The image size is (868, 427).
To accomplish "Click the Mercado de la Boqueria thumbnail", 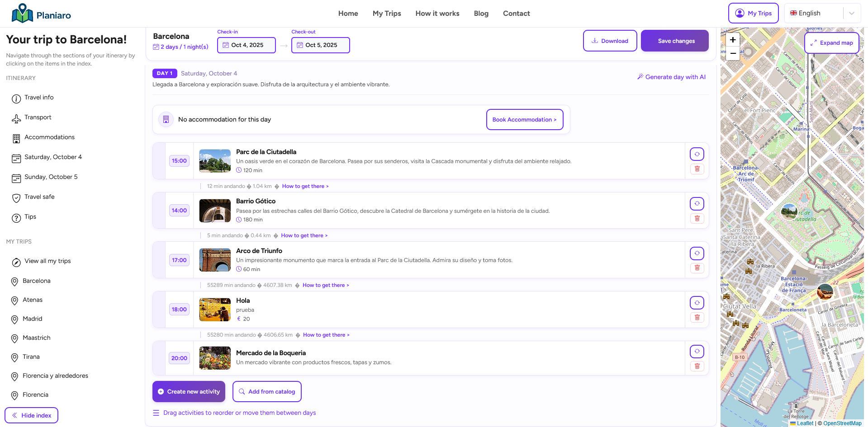I will pos(215,358).
